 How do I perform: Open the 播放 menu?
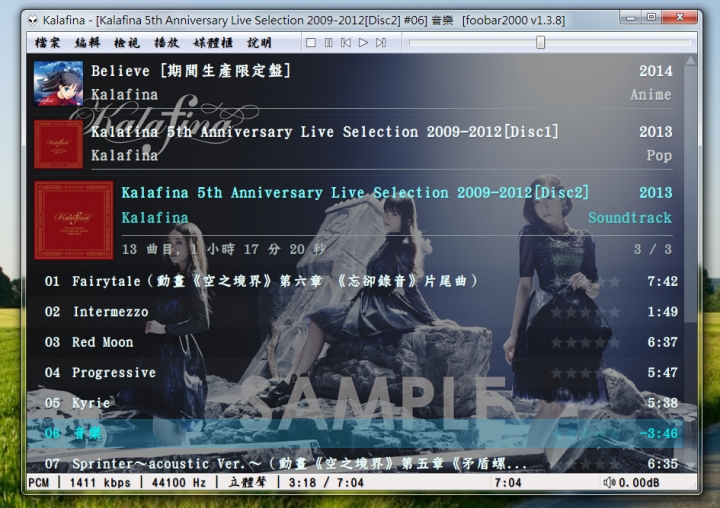pyautogui.click(x=166, y=43)
